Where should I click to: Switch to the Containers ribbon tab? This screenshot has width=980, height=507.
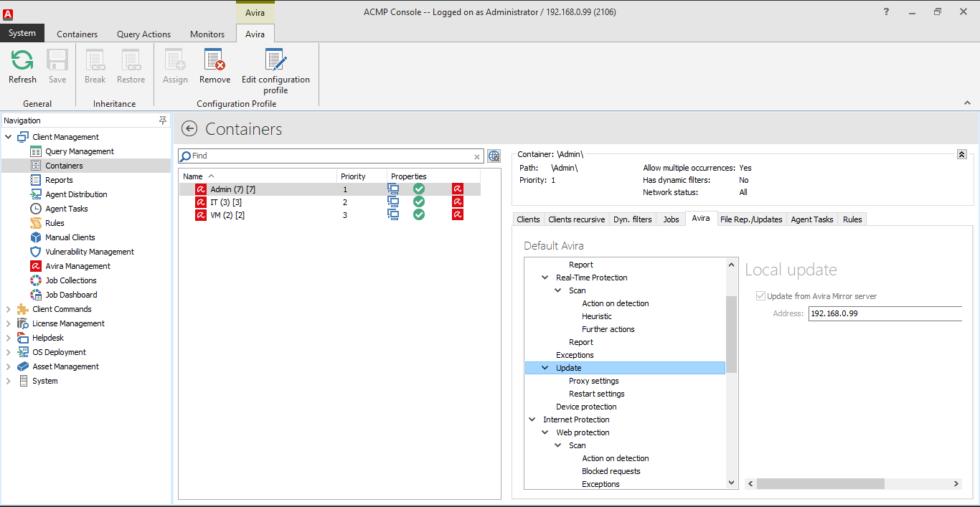[77, 34]
